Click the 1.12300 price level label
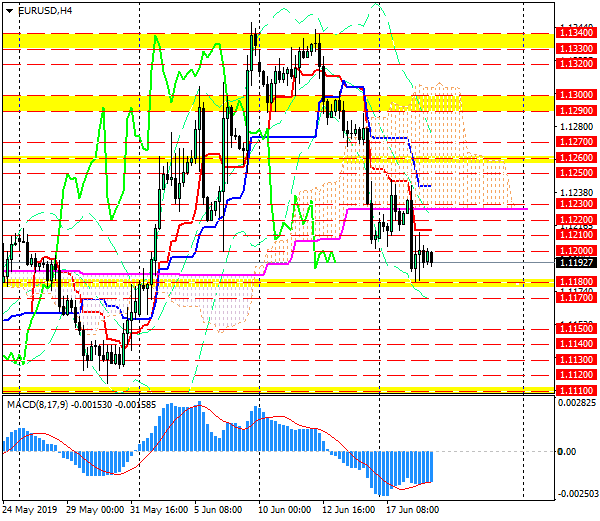This screenshot has width=600, height=521. [x=577, y=203]
